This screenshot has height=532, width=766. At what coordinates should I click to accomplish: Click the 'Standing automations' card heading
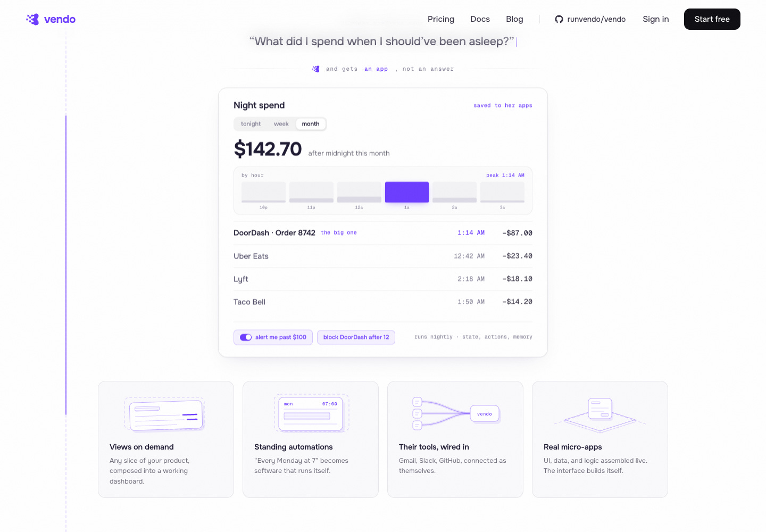point(294,447)
